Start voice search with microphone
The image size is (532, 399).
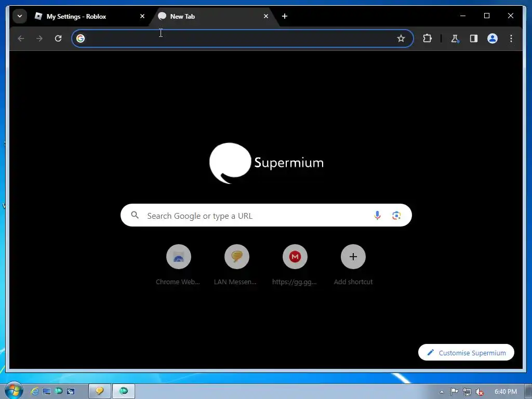(377, 215)
